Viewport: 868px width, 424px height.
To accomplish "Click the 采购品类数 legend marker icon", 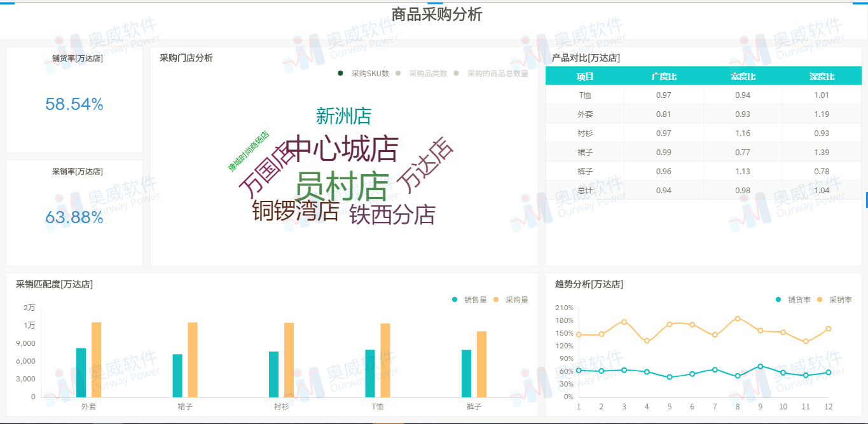I will (x=399, y=73).
